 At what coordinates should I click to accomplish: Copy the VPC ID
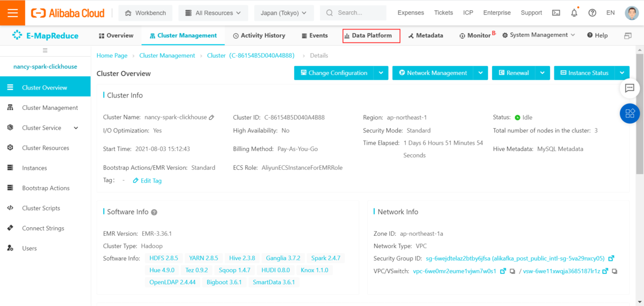tap(513, 272)
